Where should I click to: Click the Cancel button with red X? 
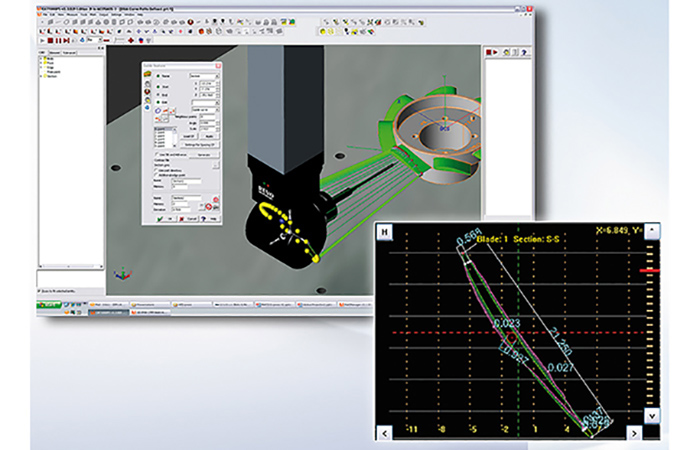pos(188,219)
